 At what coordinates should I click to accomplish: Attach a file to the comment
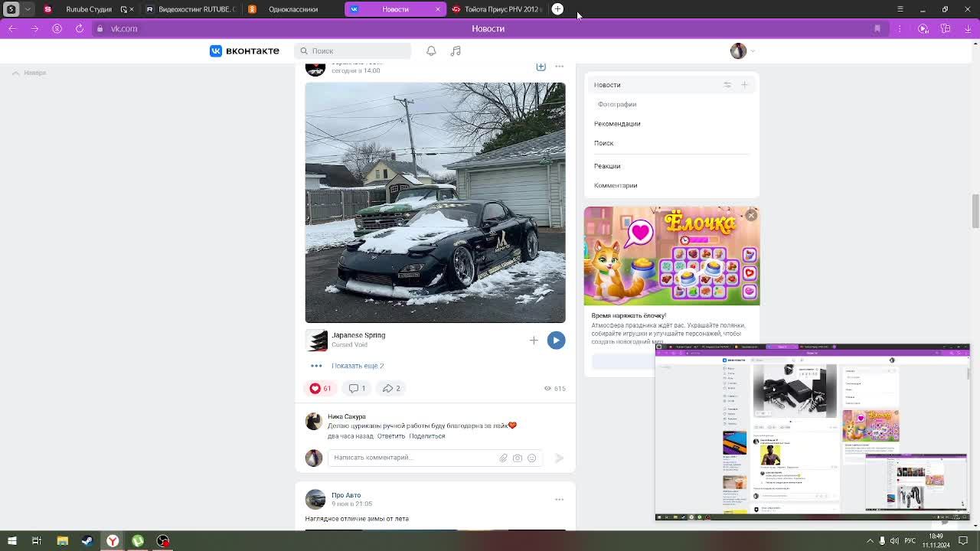[x=503, y=458]
